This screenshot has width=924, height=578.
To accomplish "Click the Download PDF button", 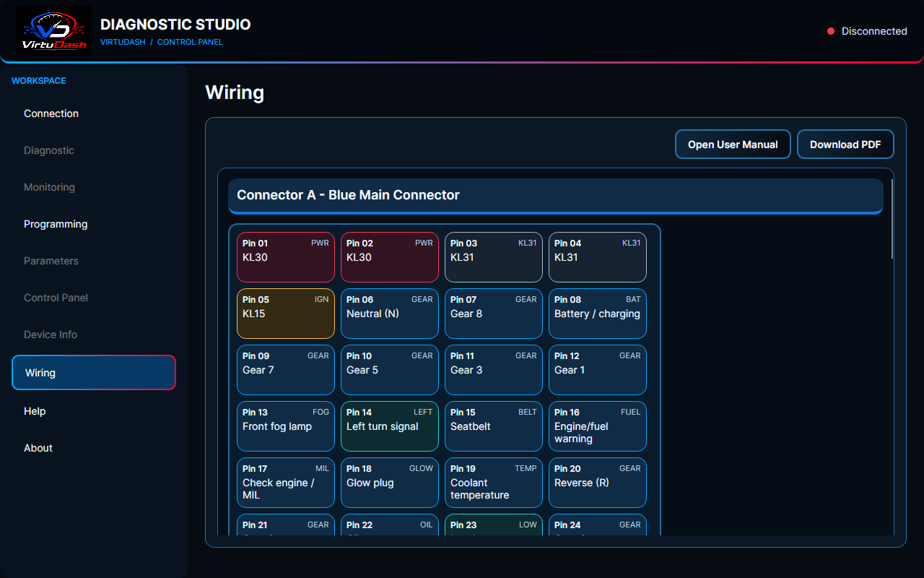I will (x=845, y=144).
